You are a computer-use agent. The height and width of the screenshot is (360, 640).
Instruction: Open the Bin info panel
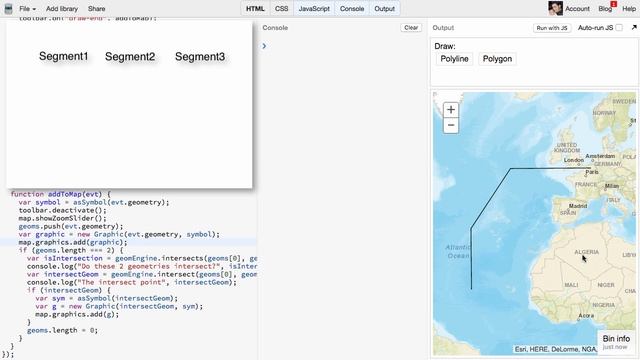[x=616, y=342]
